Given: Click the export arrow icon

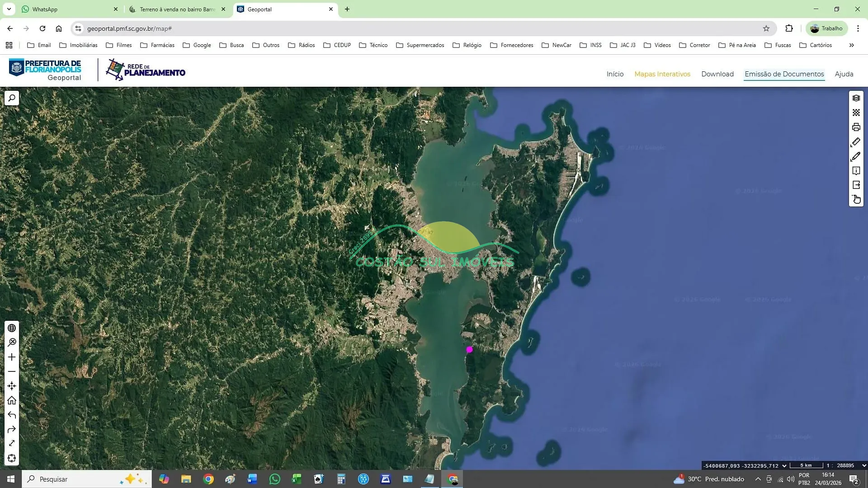Looking at the screenshot, I should tap(856, 185).
